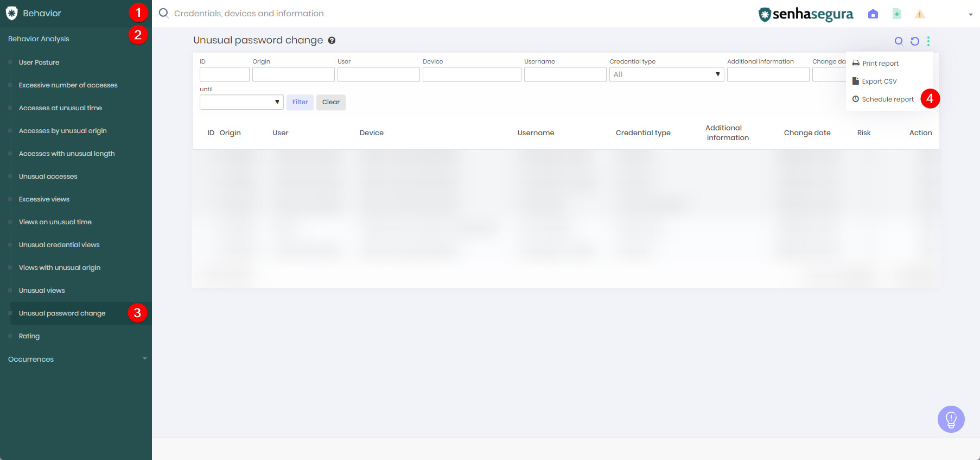
Task: Sort by Username column header
Action: tap(536, 133)
